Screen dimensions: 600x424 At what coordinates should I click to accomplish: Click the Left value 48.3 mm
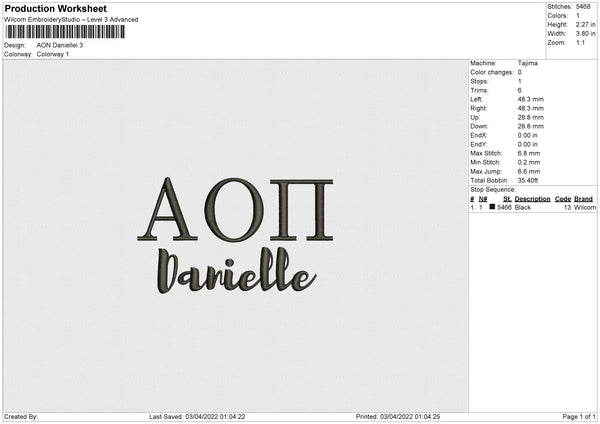[x=531, y=99]
